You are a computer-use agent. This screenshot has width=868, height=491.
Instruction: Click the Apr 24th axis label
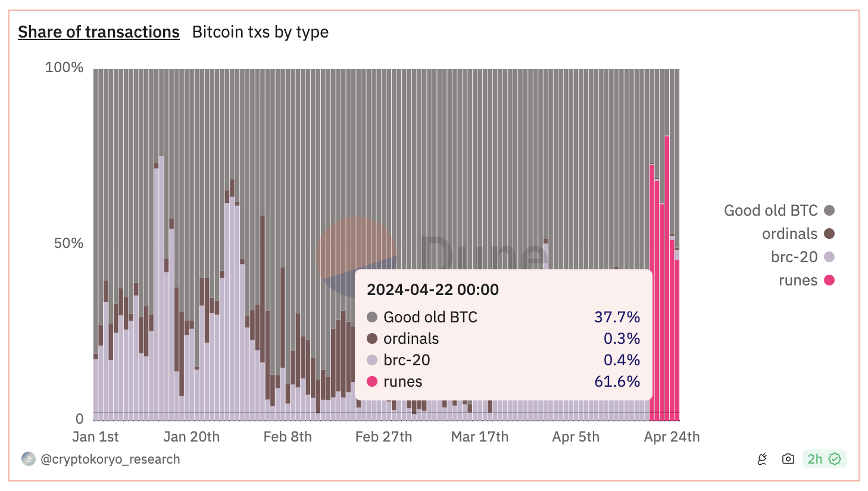coord(672,436)
